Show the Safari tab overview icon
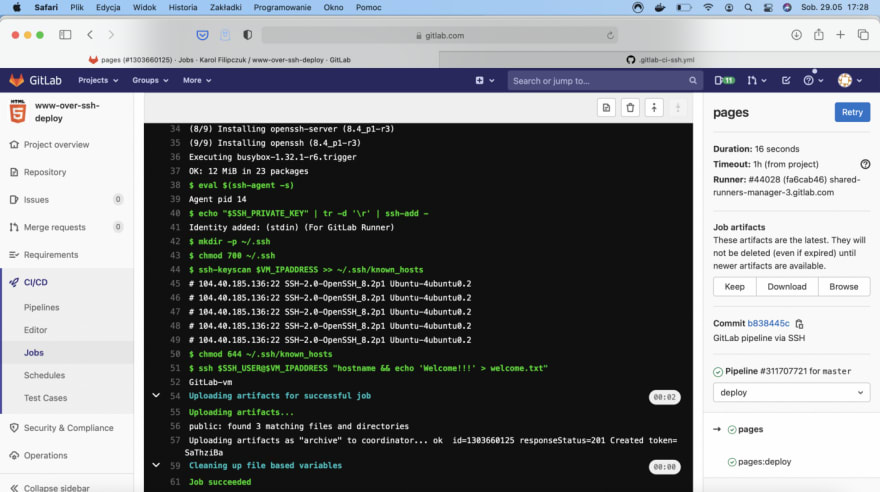This screenshot has height=492, width=880. (863, 35)
